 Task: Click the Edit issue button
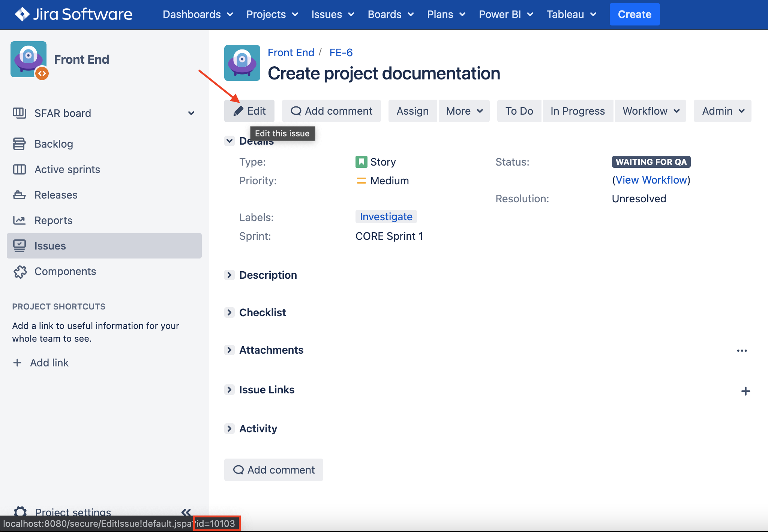click(249, 111)
